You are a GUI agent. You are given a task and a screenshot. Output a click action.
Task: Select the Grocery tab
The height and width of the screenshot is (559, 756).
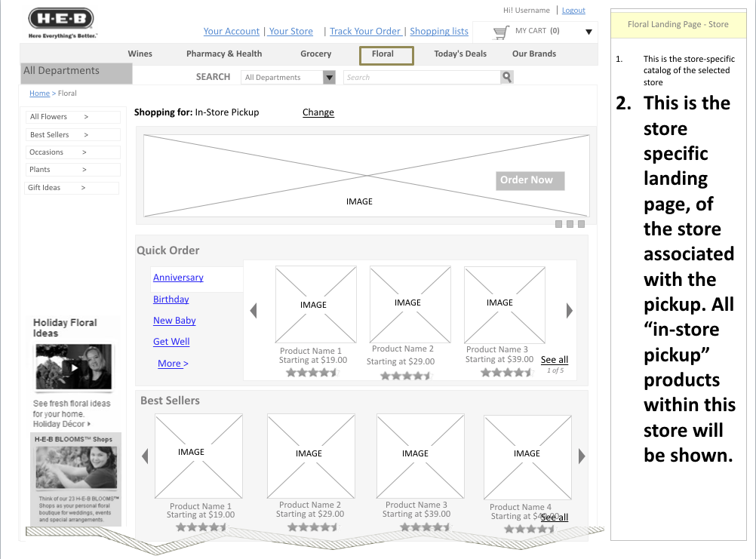tap(316, 54)
